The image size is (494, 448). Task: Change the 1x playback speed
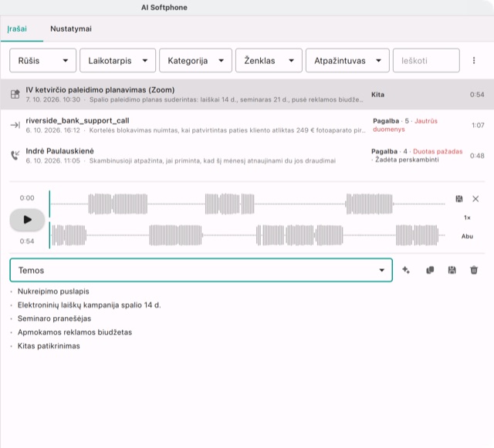tap(467, 217)
